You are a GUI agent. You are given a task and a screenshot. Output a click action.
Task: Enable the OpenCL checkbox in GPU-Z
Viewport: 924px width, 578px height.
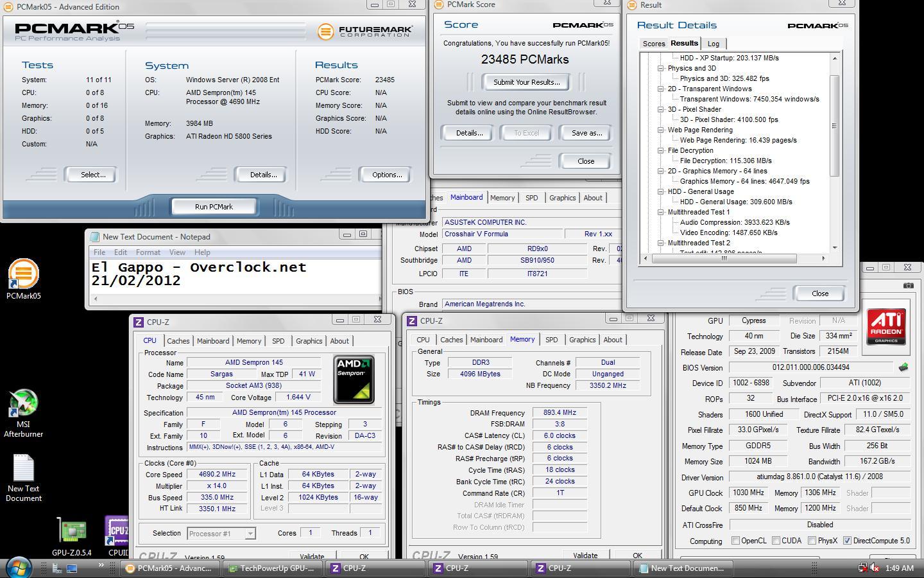coord(735,541)
